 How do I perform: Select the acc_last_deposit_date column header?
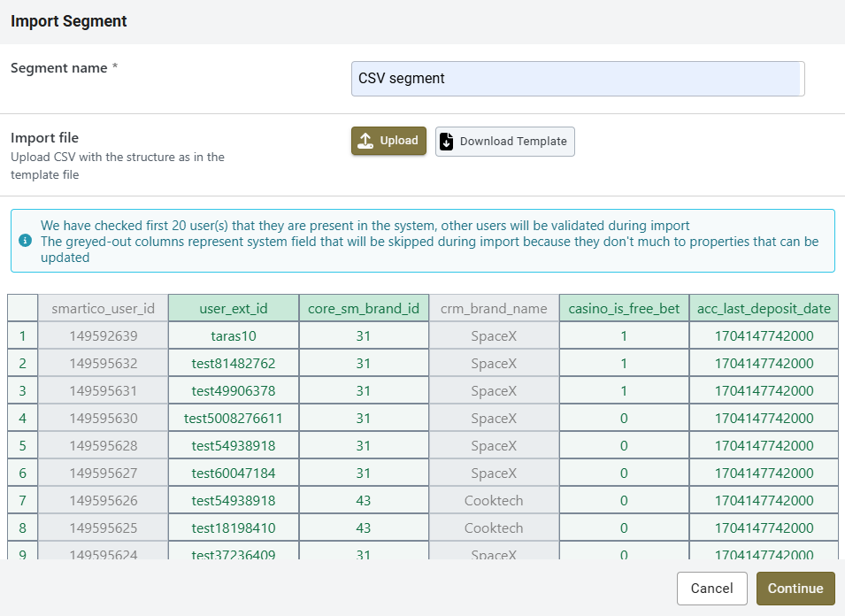tap(764, 309)
